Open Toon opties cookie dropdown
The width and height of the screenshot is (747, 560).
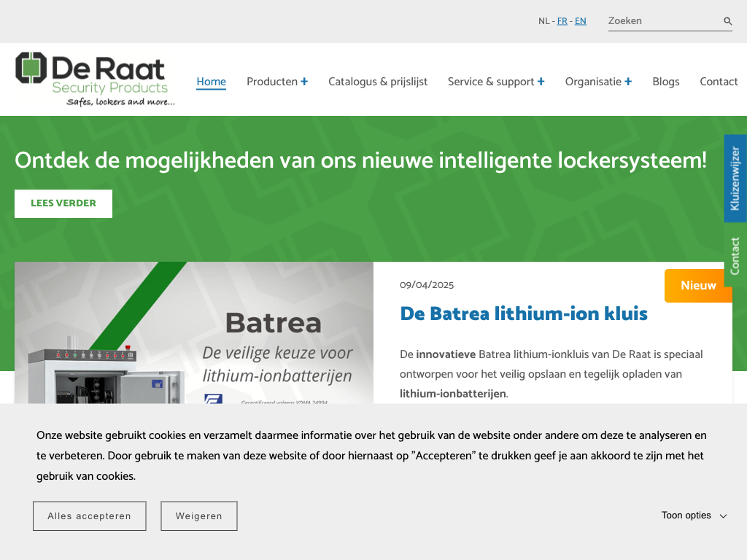click(694, 516)
